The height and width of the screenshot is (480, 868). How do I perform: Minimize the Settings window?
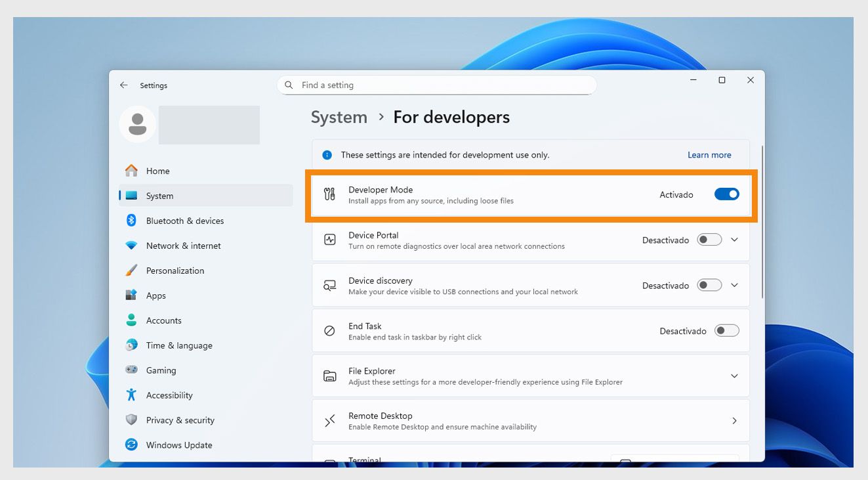[693, 80]
